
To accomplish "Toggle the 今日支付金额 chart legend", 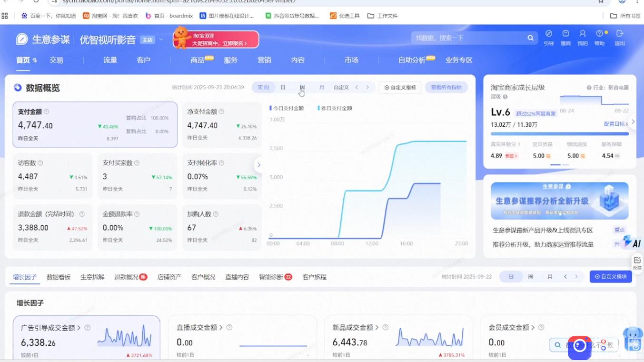I will (x=287, y=108).
